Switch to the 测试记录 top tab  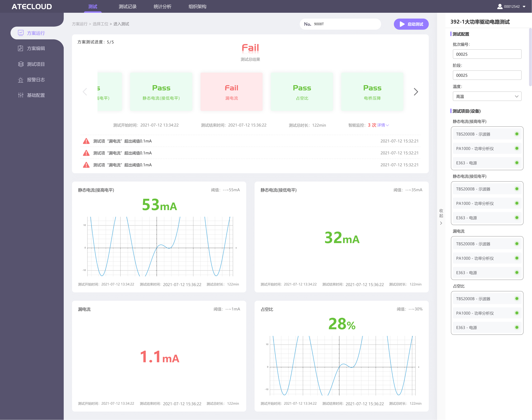tap(128, 7)
